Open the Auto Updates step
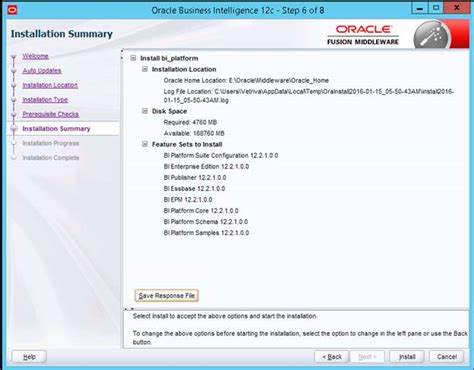 (x=42, y=71)
